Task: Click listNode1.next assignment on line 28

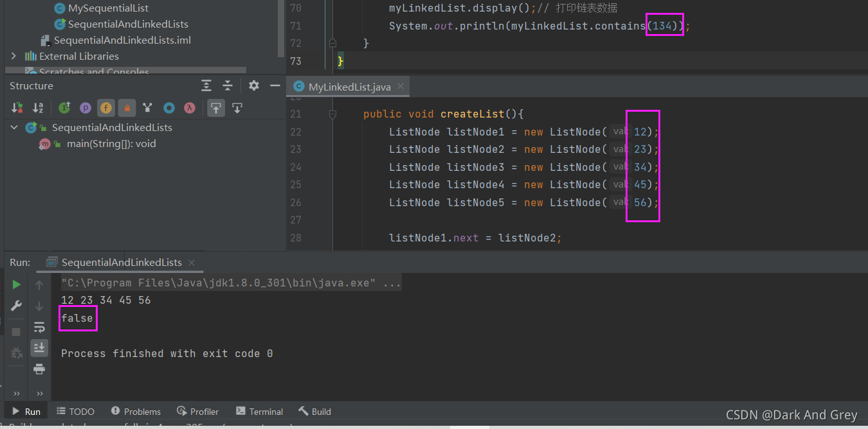Action: point(475,238)
